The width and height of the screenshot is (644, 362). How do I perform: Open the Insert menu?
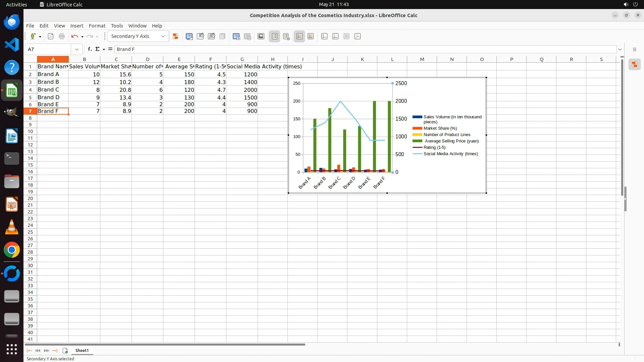click(76, 26)
